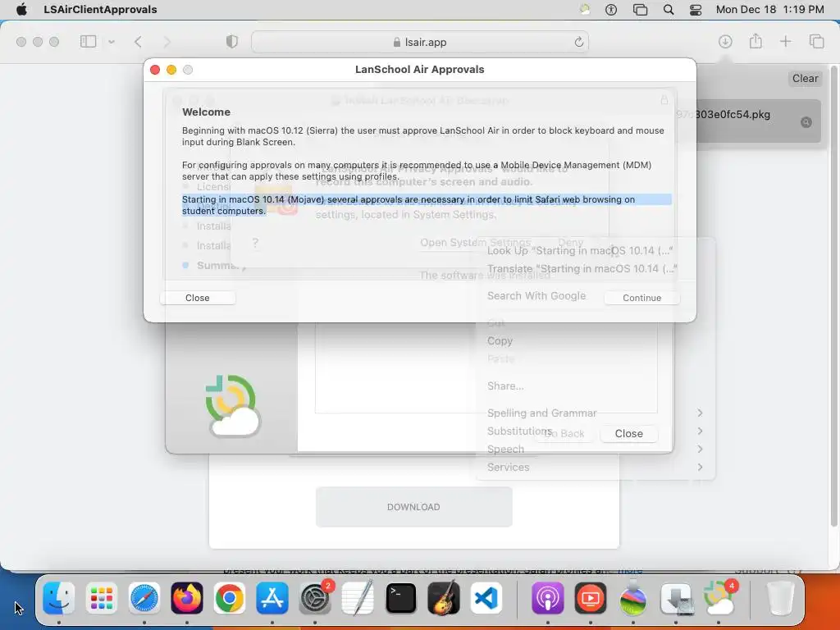This screenshot has width=840, height=630.
Task: Click the lsair.app address bar
Action: (x=419, y=42)
